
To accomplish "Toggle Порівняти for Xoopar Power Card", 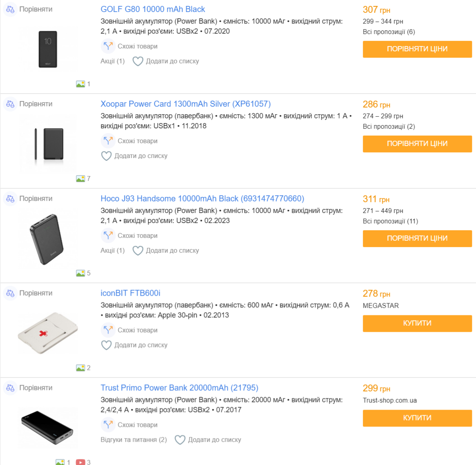I will click(36, 104).
